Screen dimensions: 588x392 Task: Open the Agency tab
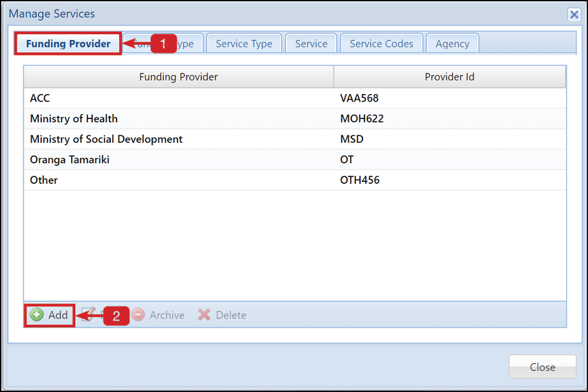452,44
